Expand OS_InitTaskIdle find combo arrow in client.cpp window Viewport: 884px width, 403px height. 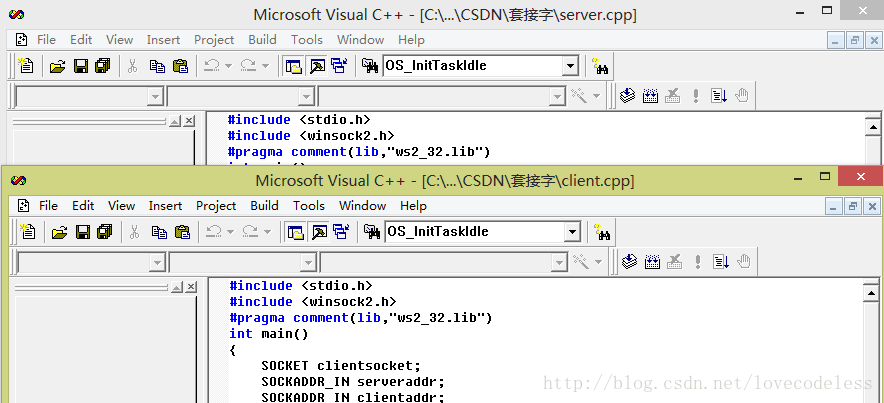tap(572, 232)
